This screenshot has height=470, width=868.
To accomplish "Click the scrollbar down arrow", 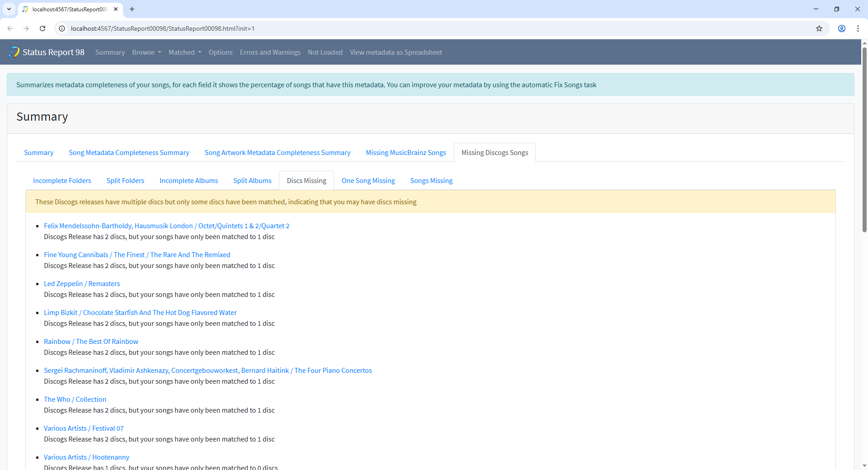I will (x=864, y=466).
